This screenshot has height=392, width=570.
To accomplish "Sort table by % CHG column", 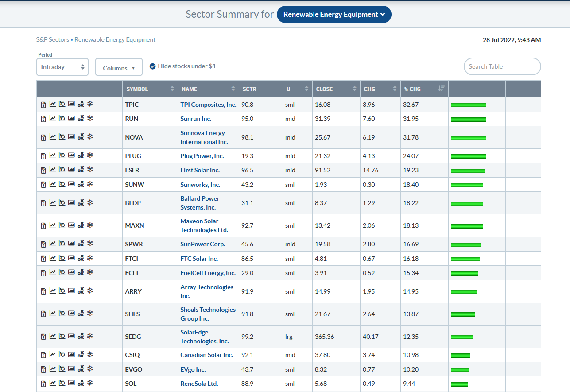I will (424, 89).
